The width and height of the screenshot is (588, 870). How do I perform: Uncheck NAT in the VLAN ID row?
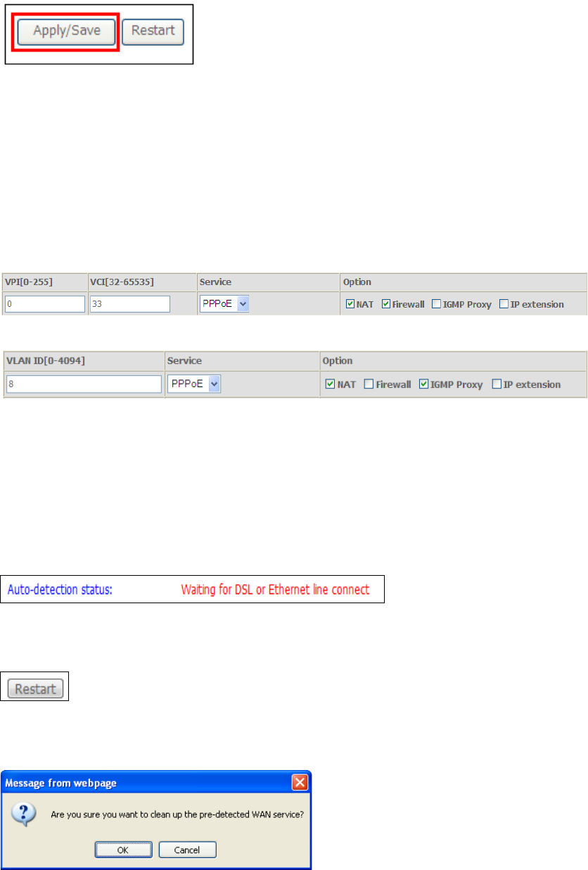coord(331,384)
